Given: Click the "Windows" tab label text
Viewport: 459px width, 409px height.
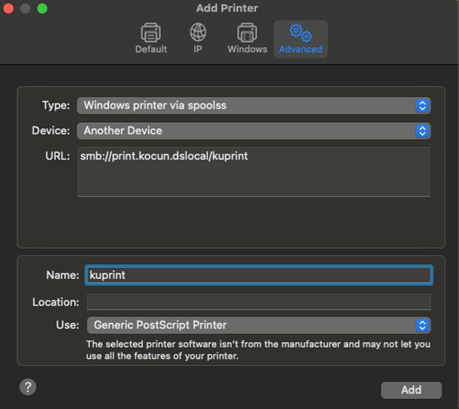Looking at the screenshot, I should [247, 49].
